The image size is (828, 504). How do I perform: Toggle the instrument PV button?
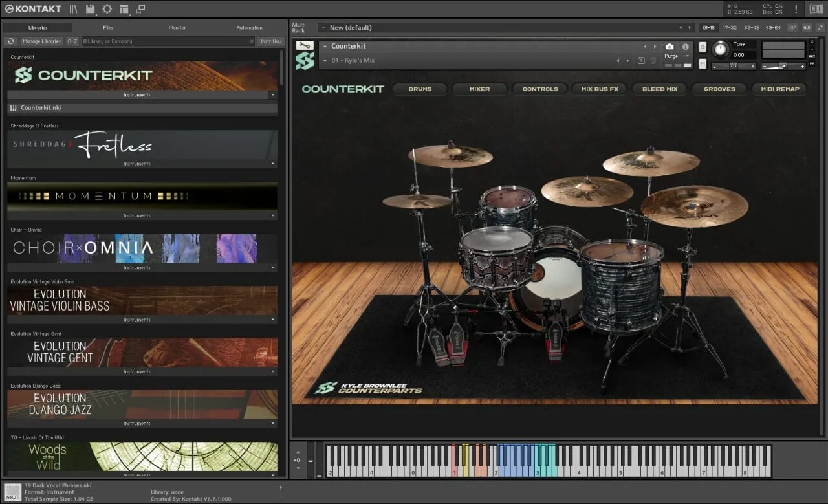(x=812, y=64)
